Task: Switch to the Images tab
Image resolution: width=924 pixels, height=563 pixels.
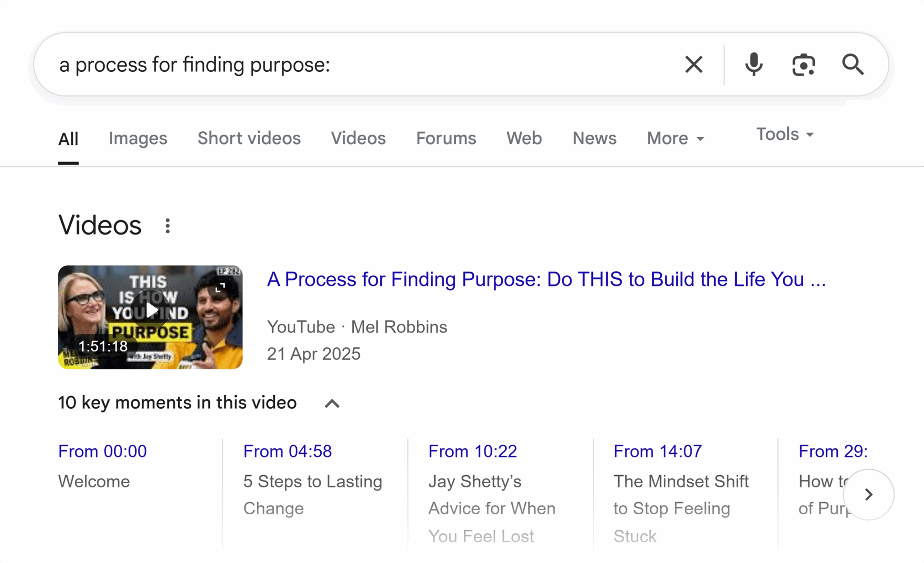Action: 138,138
